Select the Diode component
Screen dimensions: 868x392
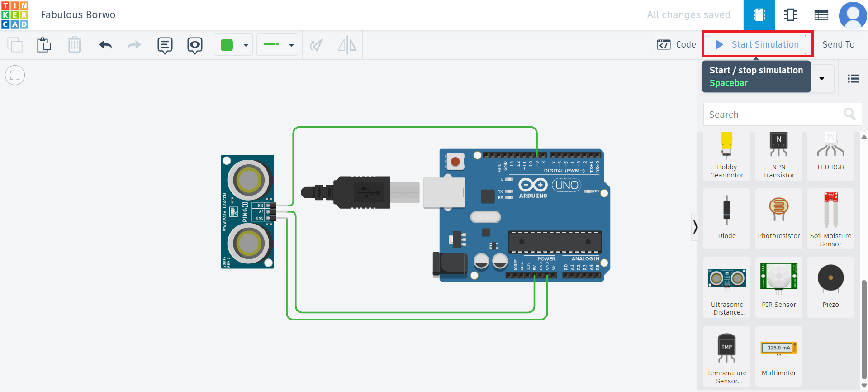click(727, 219)
